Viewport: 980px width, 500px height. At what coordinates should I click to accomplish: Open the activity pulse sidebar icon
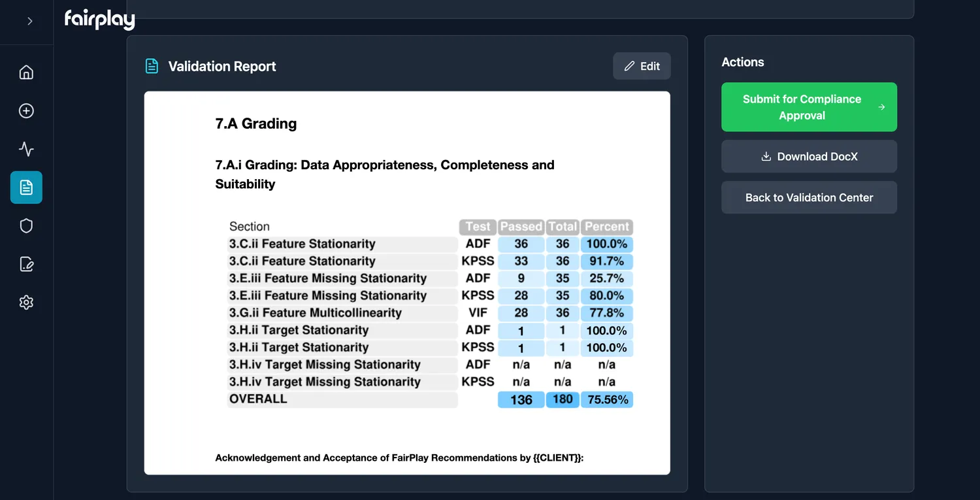pyautogui.click(x=26, y=149)
